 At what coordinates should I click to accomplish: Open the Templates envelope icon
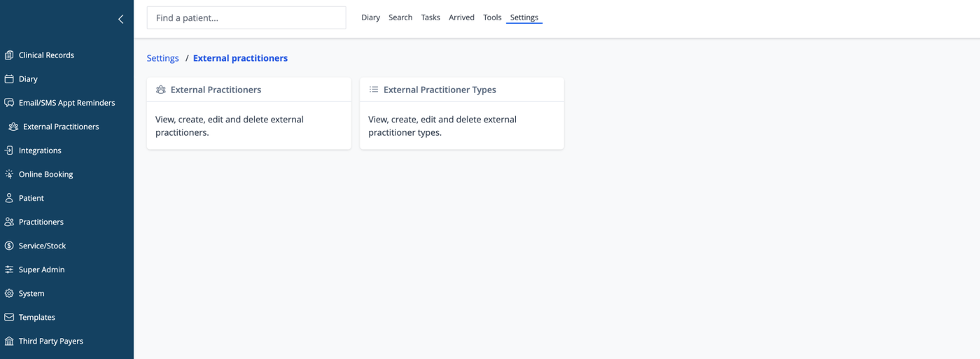coord(9,317)
